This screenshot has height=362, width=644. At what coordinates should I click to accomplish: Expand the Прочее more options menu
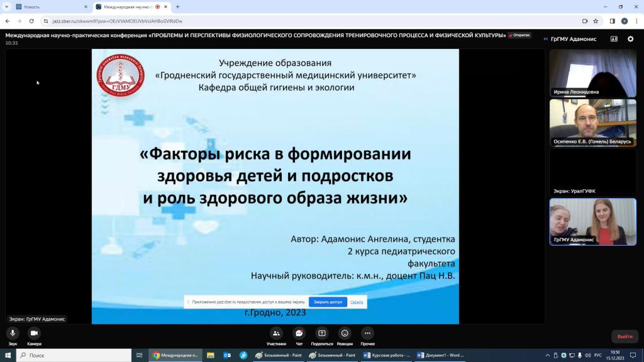[x=368, y=333]
